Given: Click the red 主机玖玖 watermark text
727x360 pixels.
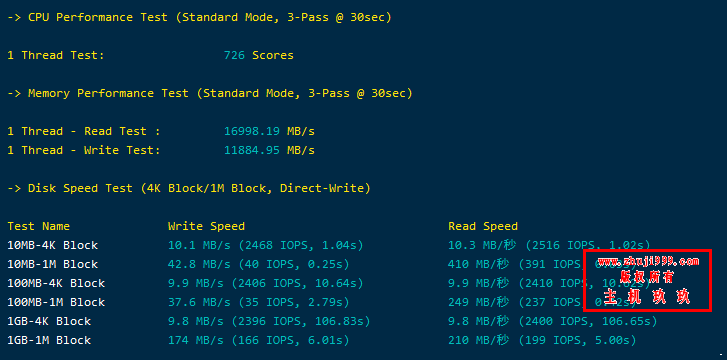Looking at the screenshot, I should coord(647,296).
